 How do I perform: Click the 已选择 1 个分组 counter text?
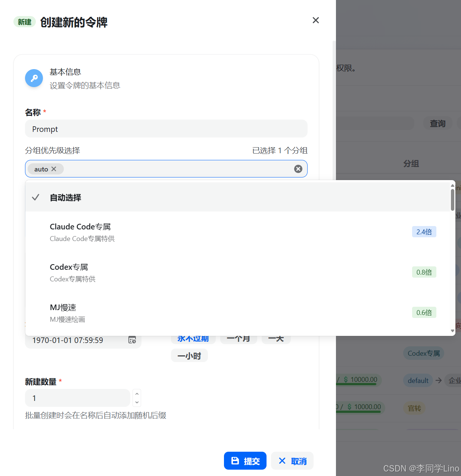point(280,150)
